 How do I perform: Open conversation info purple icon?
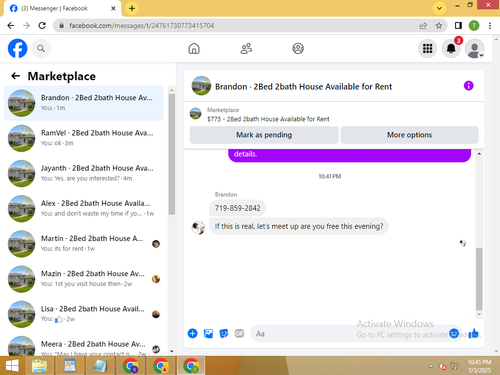tap(468, 86)
